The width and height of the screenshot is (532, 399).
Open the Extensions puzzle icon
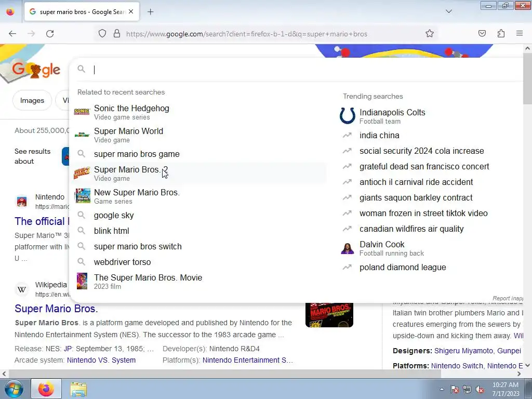pyautogui.click(x=501, y=34)
